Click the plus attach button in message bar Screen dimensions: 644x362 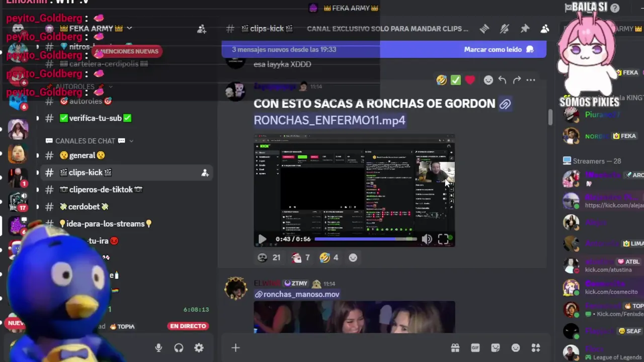pyautogui.click(x=235, y=347)
